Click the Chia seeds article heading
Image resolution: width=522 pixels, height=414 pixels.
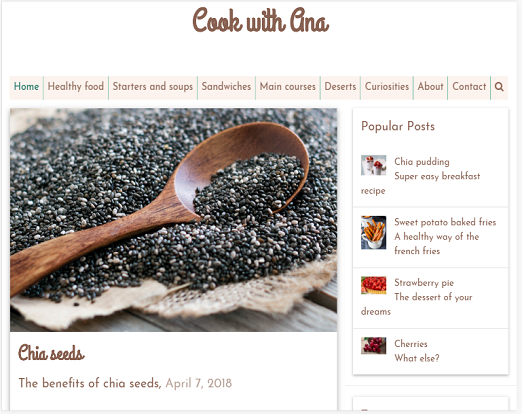tap(51, 353)
